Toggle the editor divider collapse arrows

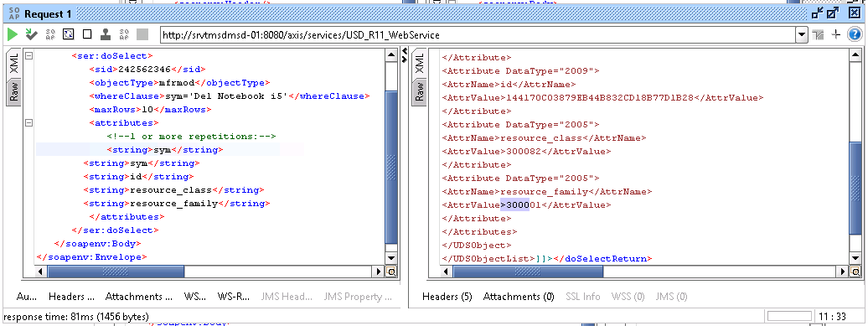click(404, 54)
